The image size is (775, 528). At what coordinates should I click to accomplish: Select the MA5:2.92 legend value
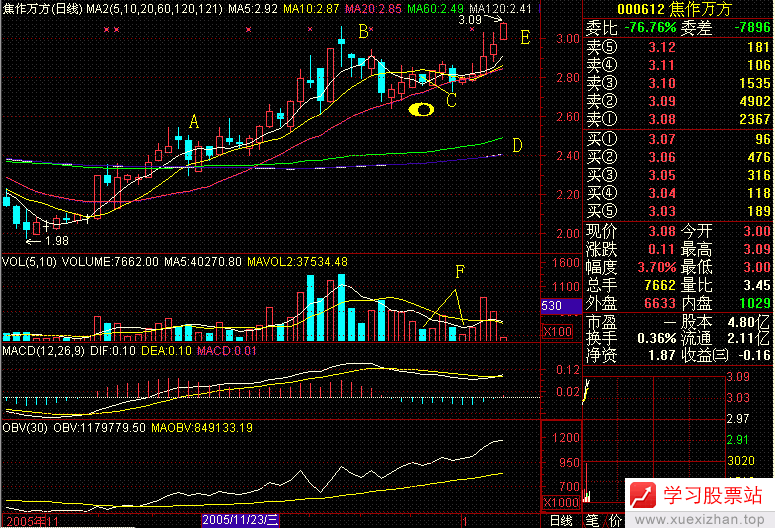pos(254,8)
